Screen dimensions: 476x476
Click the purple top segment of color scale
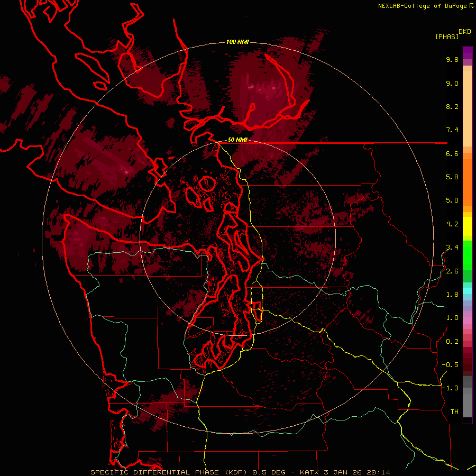[467, 53]
